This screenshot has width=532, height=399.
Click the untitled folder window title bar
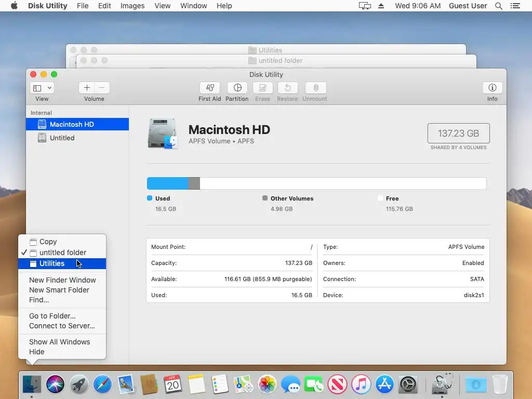pos(276,61)
